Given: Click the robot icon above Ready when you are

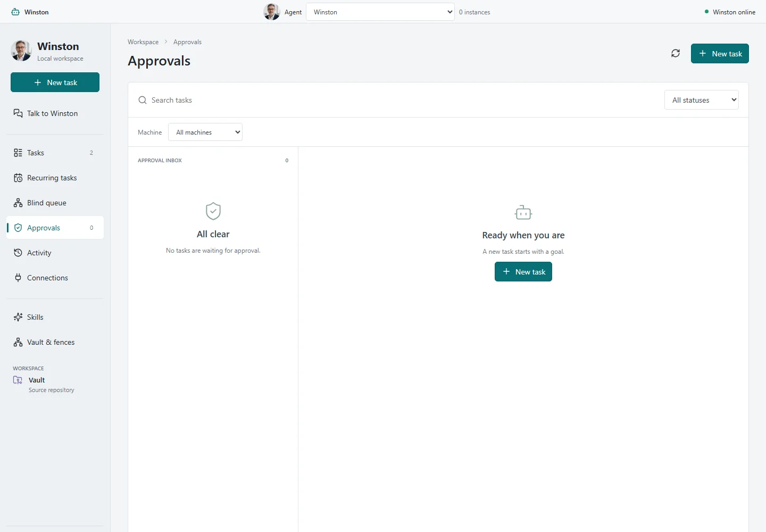Looking at the screenshot, I should (523, 212).
